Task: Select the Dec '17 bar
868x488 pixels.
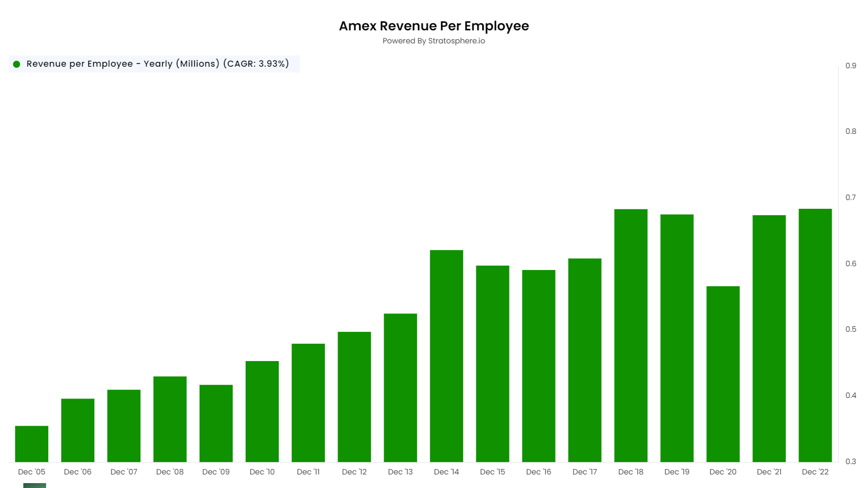Action: pos(585,361)
